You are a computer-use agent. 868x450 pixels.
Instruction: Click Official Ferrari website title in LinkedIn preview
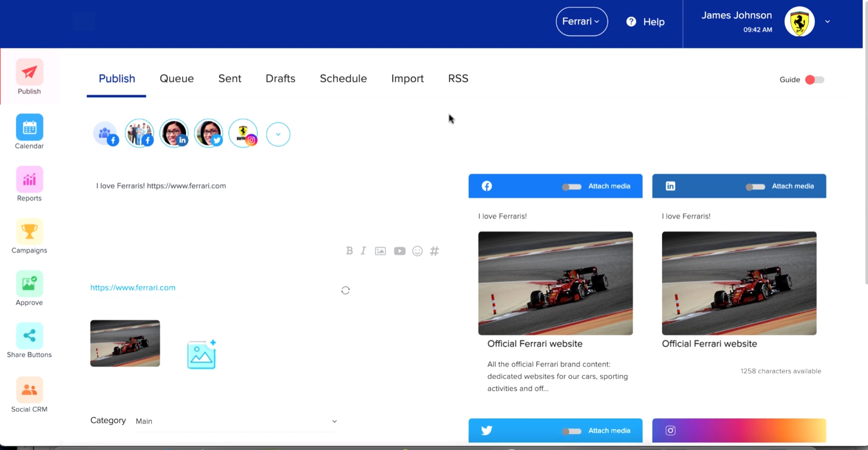click(x=709, y=344)
